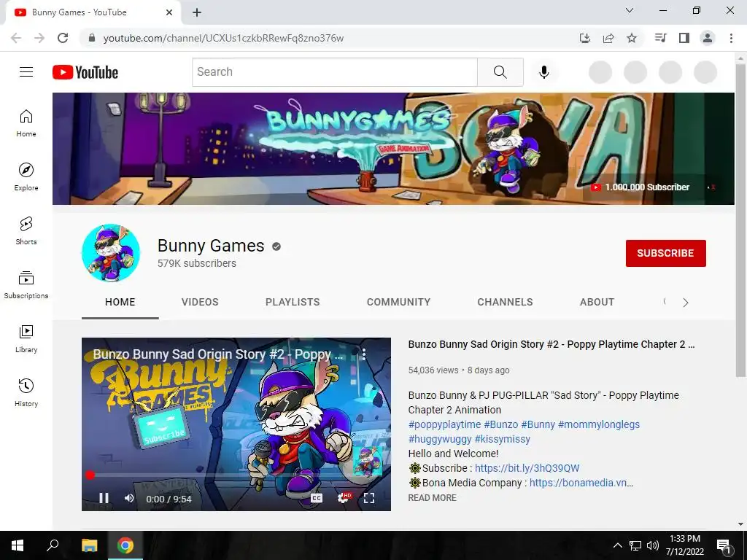Click the YouTube logo
The width and height of the screenshot is (747, 560).
click(85, 72)
